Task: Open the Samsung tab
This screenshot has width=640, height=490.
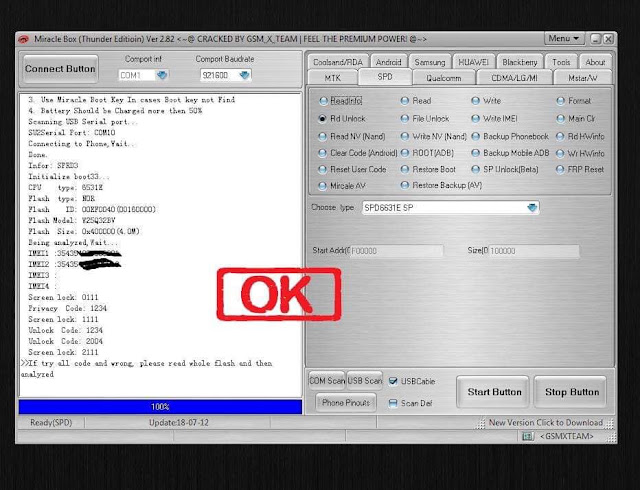Action: pos(430,62)
